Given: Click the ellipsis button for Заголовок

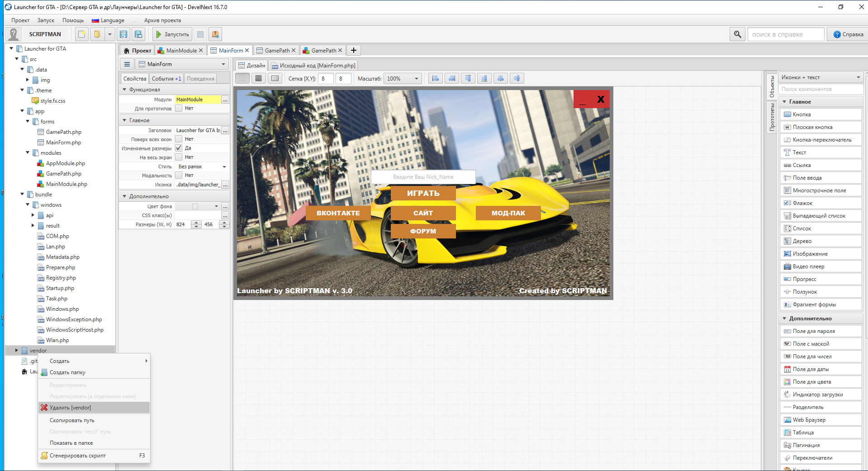Looking at the screenshot, I should pos(225,130).
